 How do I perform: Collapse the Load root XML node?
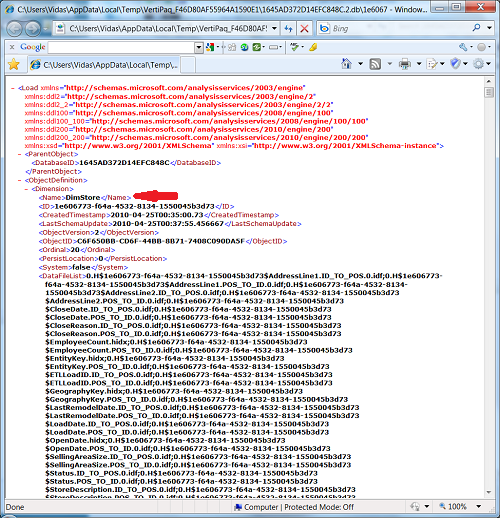13,88
